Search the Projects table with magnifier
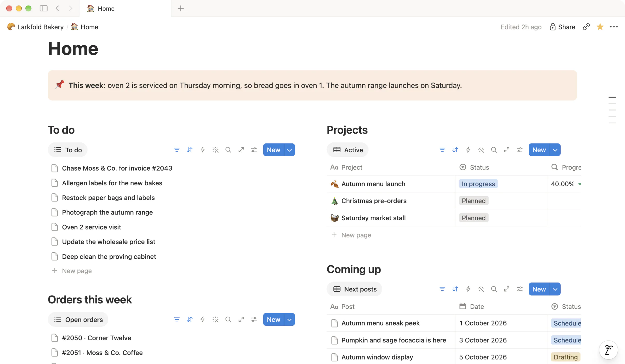 coord(494,150)
